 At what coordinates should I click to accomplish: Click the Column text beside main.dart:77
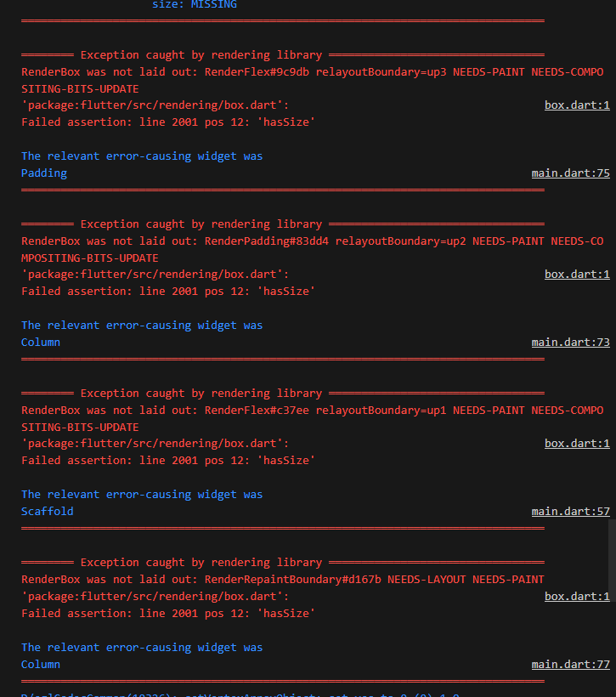(41, 664)
